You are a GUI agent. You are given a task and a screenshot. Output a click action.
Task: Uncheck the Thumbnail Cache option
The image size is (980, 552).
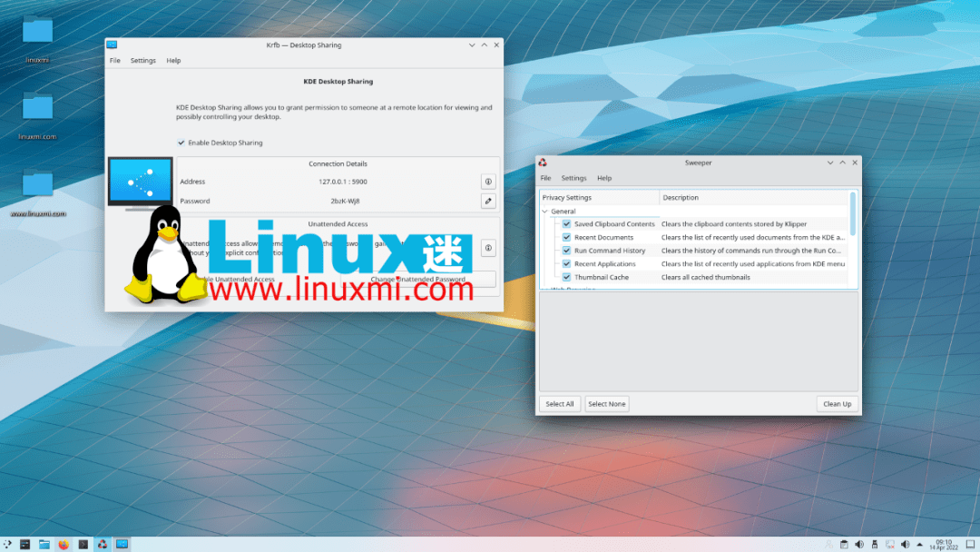tap(565, 277)
